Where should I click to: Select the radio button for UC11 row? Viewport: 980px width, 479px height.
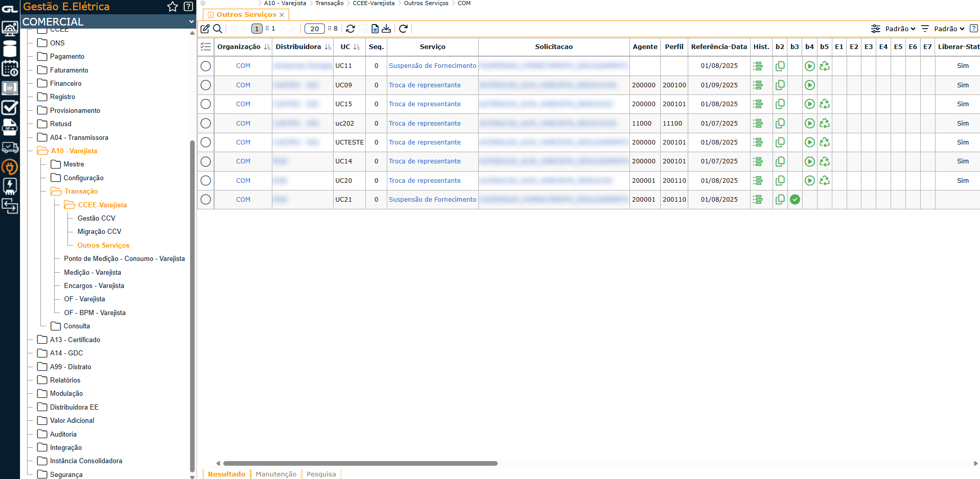click(x=205, y=66)
